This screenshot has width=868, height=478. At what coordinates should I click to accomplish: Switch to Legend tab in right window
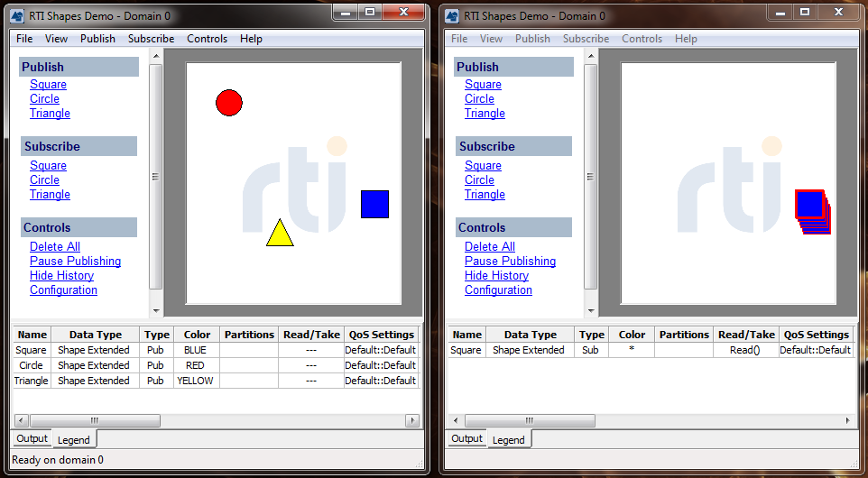(x=509, y=440)
